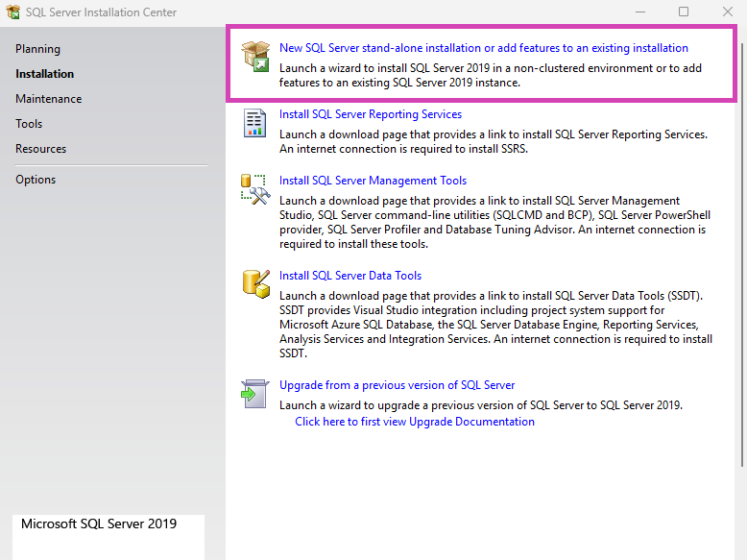Minimize the Installation Center window
The width and height of the screenshot is (747, 560).
(640, 12)
